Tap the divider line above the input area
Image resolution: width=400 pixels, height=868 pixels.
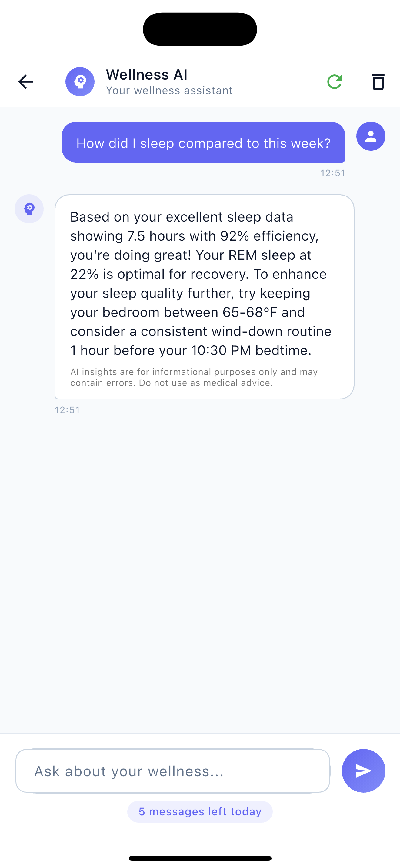(200, 733)
